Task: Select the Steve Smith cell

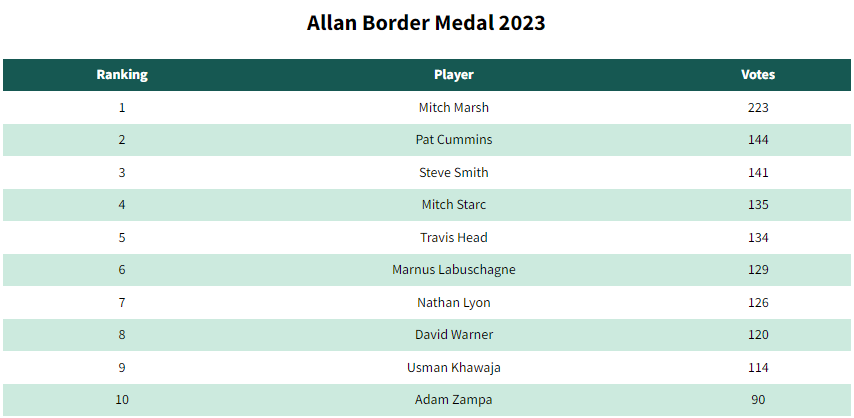Action: pos(454,173)
